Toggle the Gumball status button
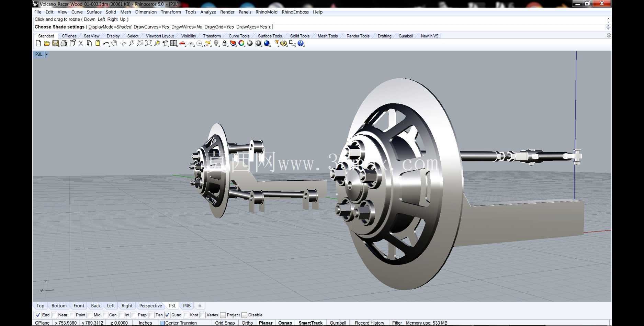 point(338,323)
